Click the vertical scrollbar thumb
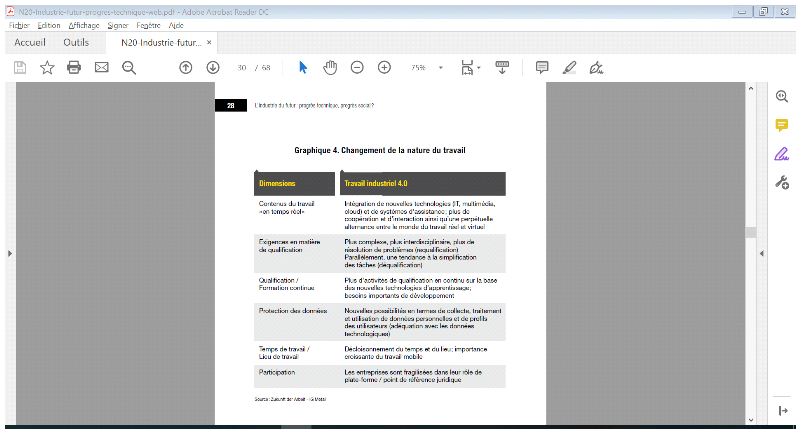Viewport: 800px width, 429px height. point(751,232)
